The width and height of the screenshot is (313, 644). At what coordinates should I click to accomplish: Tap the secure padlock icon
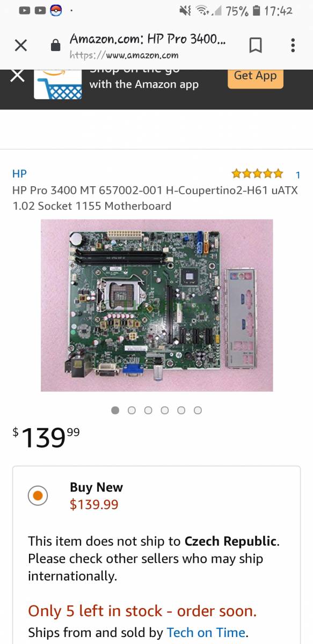click(56, 46)
